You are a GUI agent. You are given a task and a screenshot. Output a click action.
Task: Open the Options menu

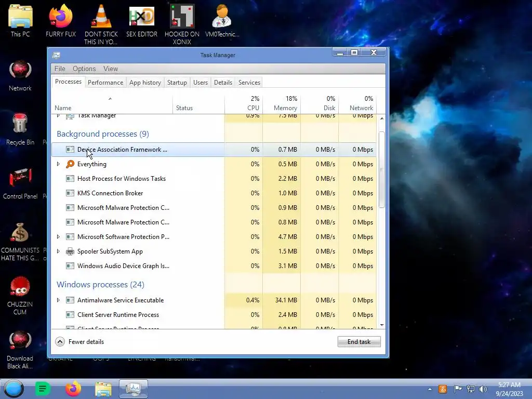(x=84, y=69)
